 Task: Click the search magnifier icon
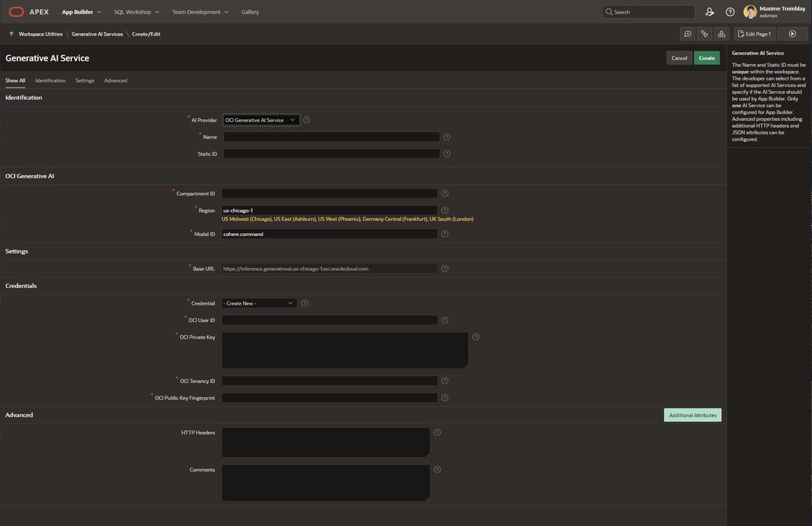click(609, 11)
